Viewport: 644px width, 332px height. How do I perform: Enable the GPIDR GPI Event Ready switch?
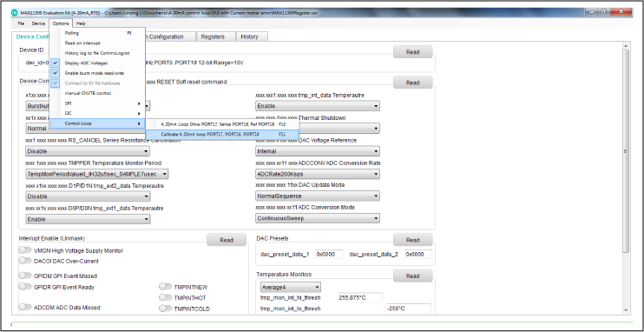25,287
